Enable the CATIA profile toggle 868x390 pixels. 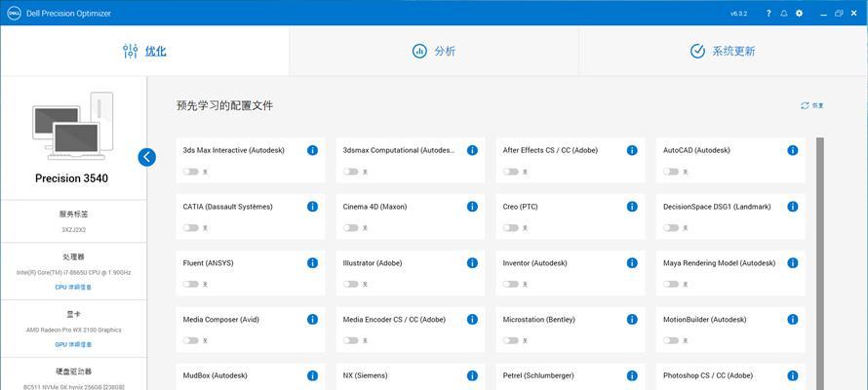[x=190, y=228]
